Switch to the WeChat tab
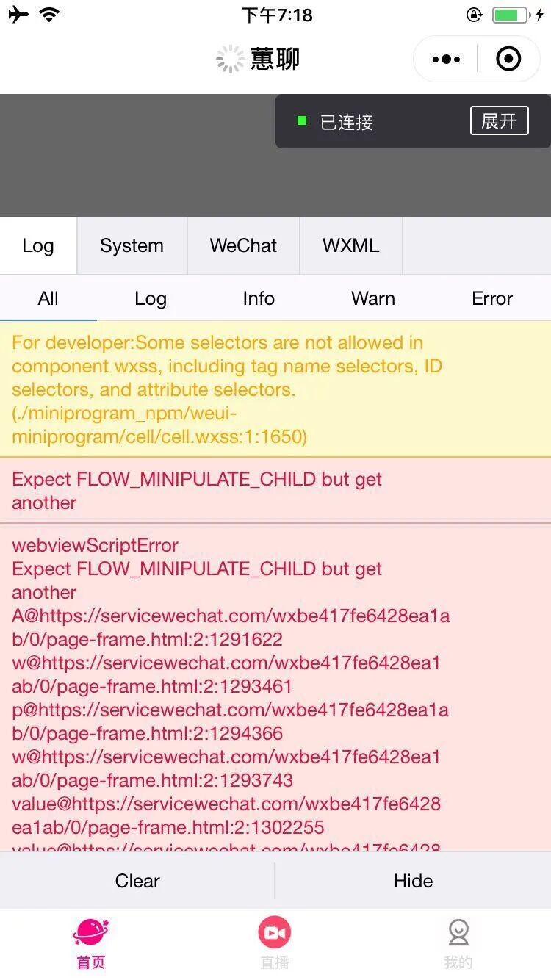Screen dimensions: 551x980 243,246
